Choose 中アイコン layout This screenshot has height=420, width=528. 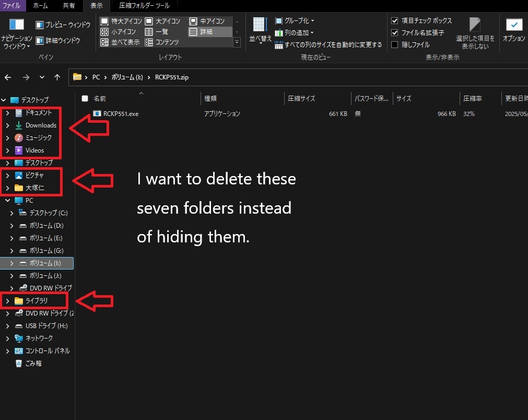coord(207,21)
